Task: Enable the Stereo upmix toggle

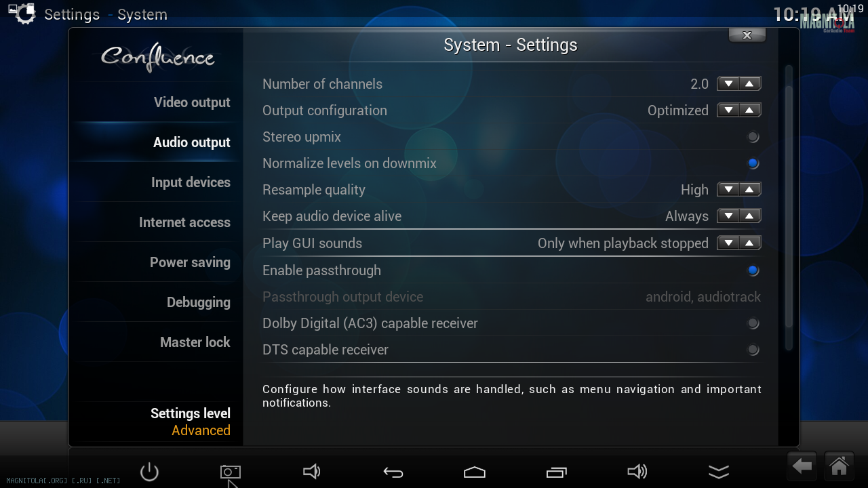Action: click(x=753, y=137)
